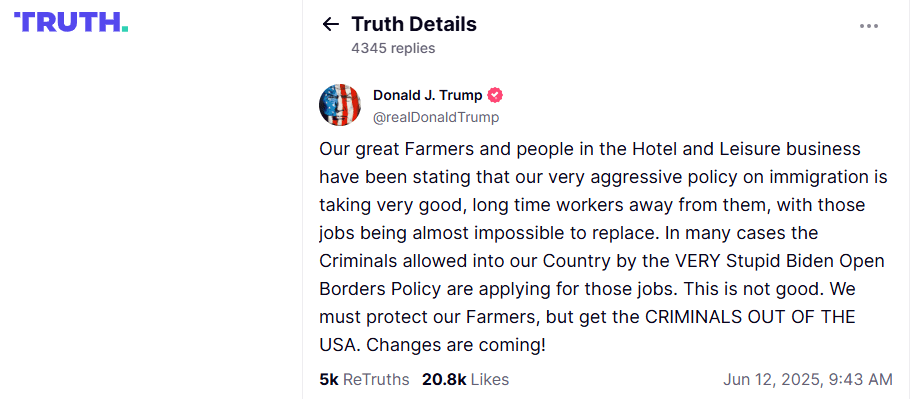Image resolution: width=912 pixels, height=399 pixels.
Task: Click the TRUTH logo
Action: (x=71, y=22)
